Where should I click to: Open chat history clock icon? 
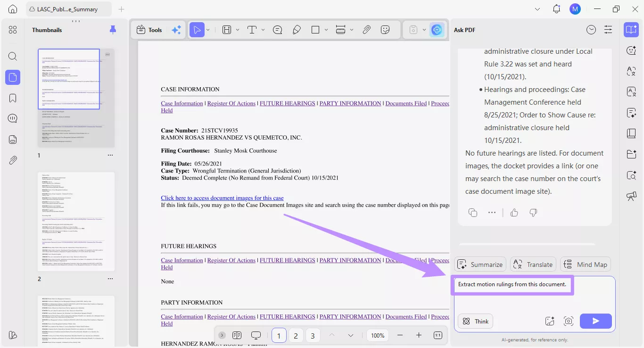click(x=591, y=30)
